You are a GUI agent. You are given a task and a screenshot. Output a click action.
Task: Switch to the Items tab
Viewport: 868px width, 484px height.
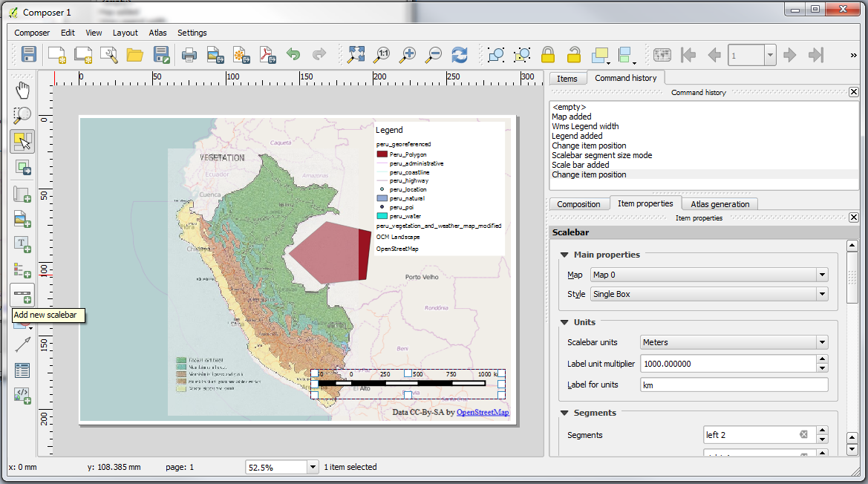pyautogui.click(x=567, y=78)
